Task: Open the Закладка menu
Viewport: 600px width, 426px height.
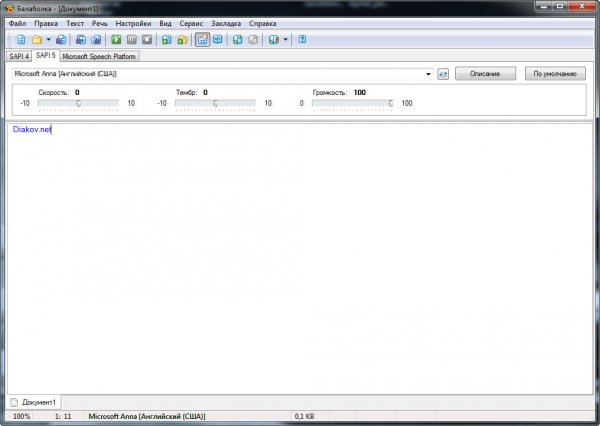Action: click(x=226, y=24)
